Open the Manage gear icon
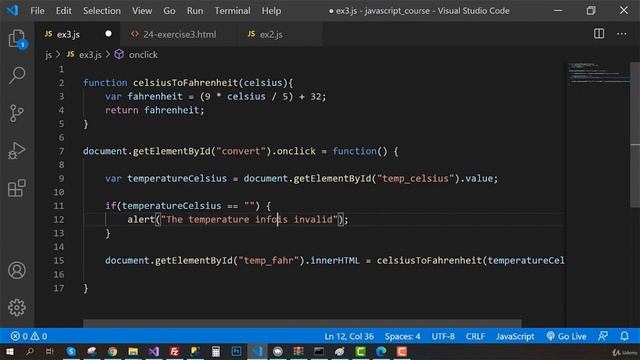The height and width of the screenshot is (360, 640). tap(17, 307)
